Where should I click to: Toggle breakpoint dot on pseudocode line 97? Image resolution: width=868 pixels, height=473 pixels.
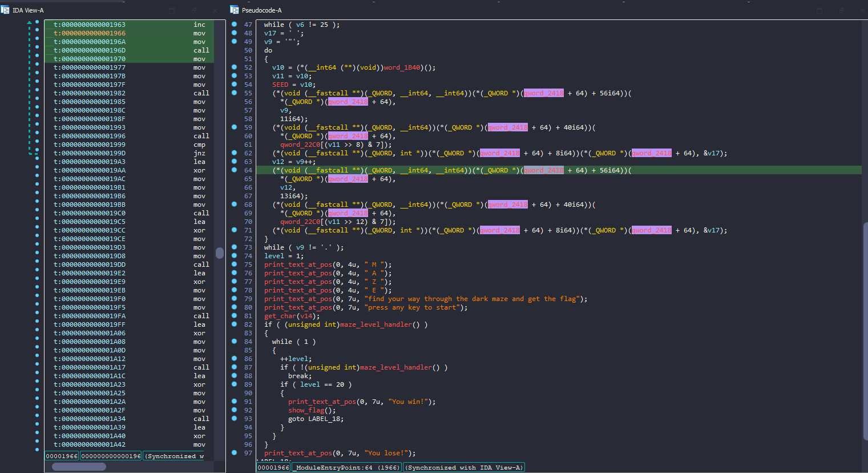tap(234, 453)
